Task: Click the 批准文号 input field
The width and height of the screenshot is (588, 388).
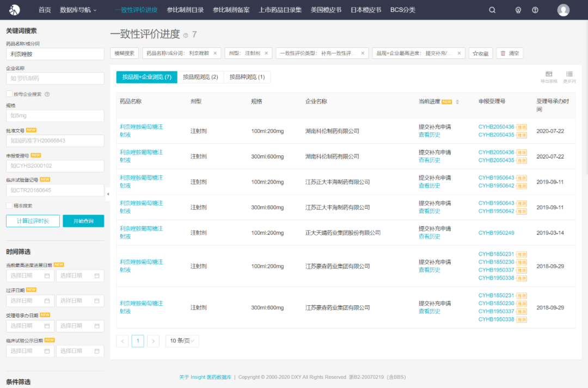Action: click(x=55, y=141)
